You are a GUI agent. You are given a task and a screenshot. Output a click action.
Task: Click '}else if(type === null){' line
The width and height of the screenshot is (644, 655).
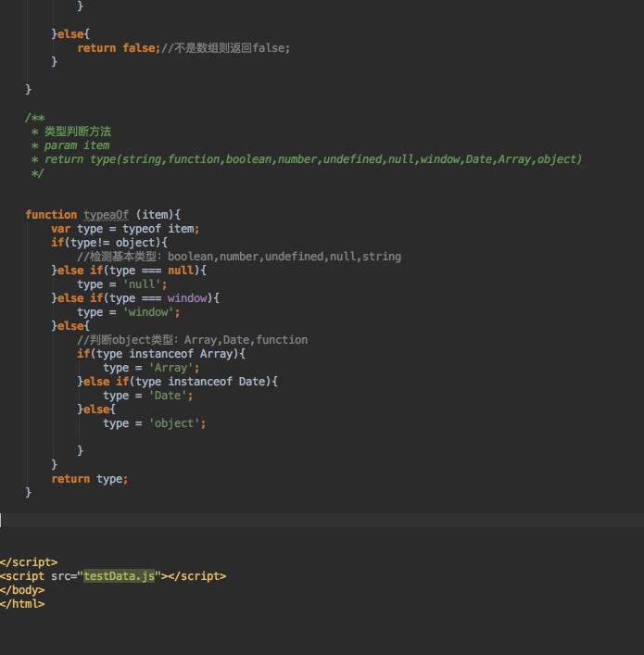pyautogui.click(x=129, y=271)
